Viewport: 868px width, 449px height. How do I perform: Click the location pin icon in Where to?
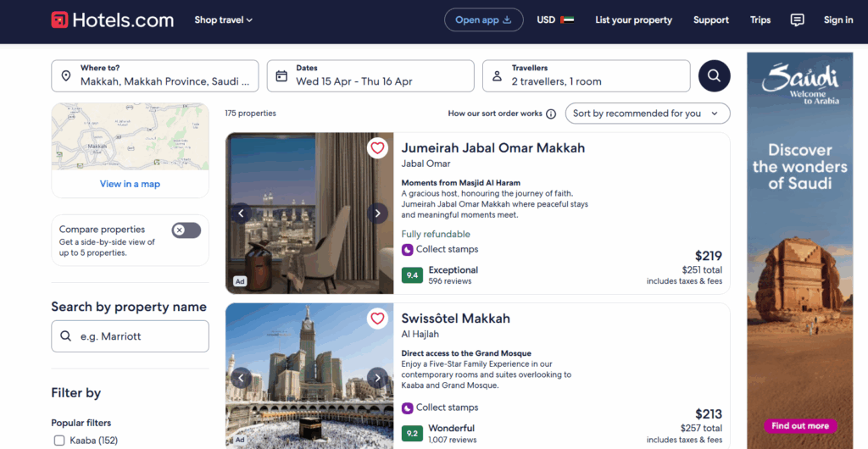pyautogui.click(x=66, y=75)
